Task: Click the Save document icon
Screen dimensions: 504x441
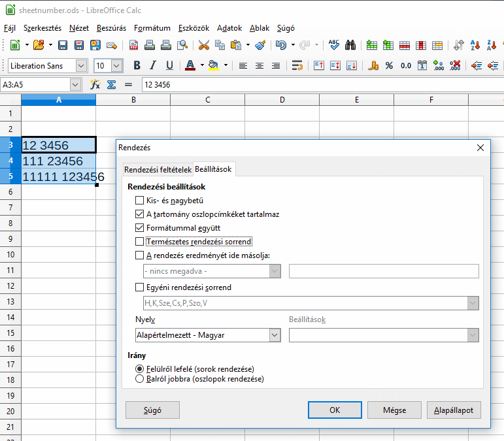Action: [63, 45]
